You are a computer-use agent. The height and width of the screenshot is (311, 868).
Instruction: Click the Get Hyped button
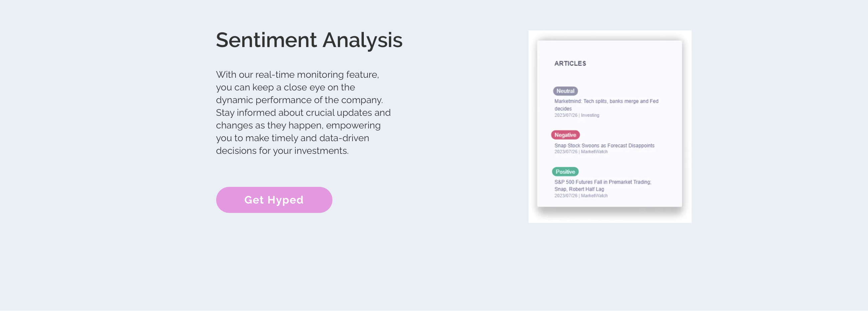coord(274,200)
